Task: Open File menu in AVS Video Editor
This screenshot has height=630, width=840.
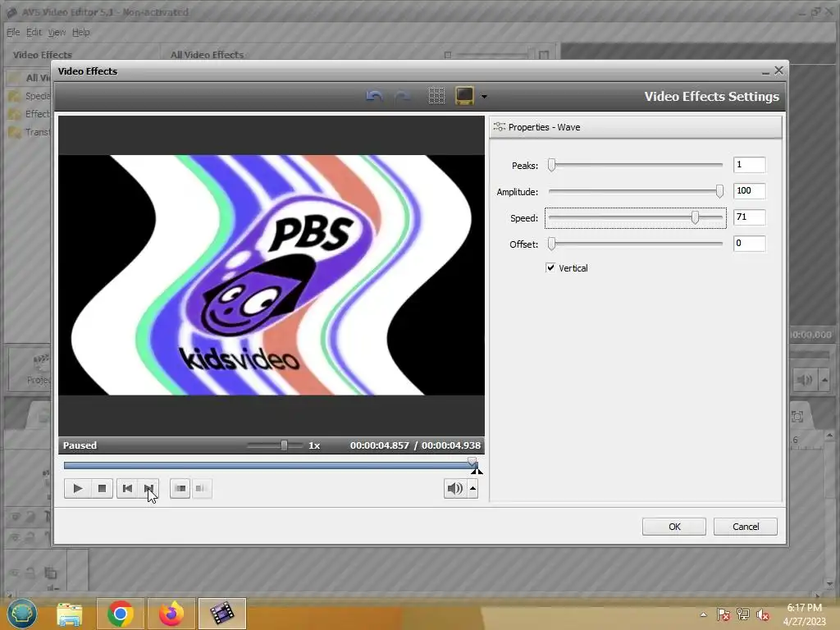Action: tap(13, 32)
